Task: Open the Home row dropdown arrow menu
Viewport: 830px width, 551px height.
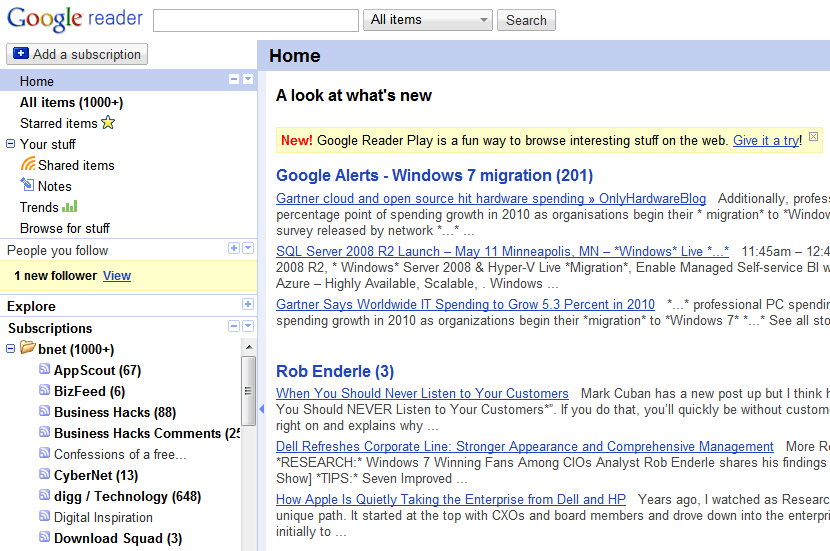Action: (x=248, y=79)
